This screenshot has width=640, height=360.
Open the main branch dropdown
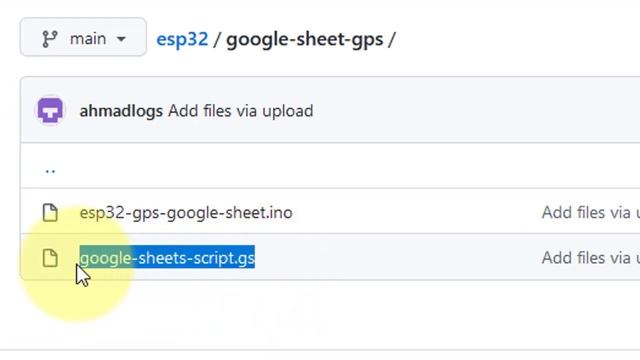(83, 37)
